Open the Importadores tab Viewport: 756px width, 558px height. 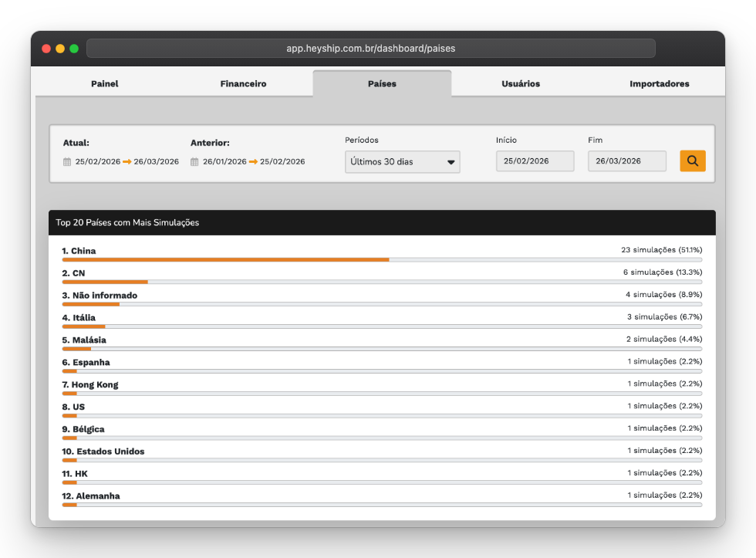[659, 83]
